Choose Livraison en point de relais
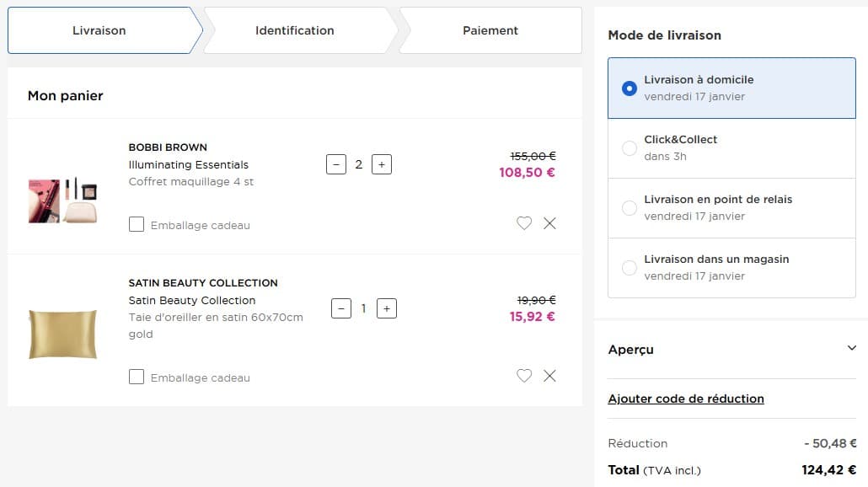Image resolution: width=868 pixels, height=487 pixels. pos(627,206)
